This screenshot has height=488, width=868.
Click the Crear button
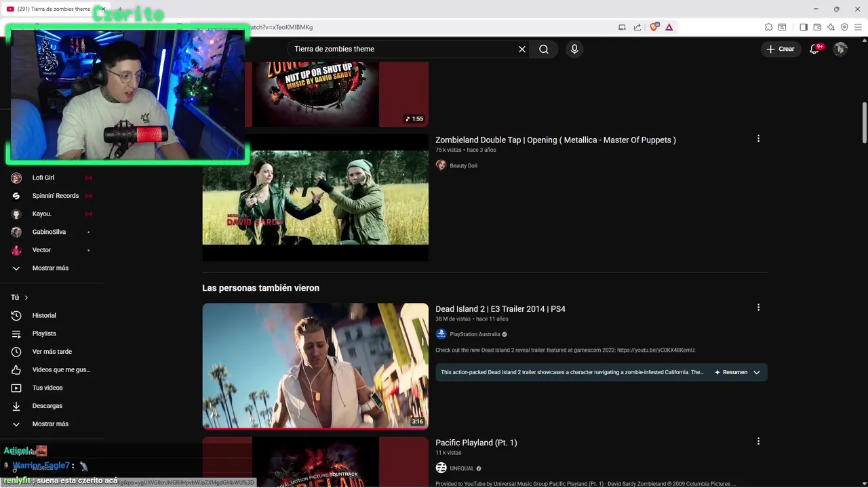click(781, 49)
